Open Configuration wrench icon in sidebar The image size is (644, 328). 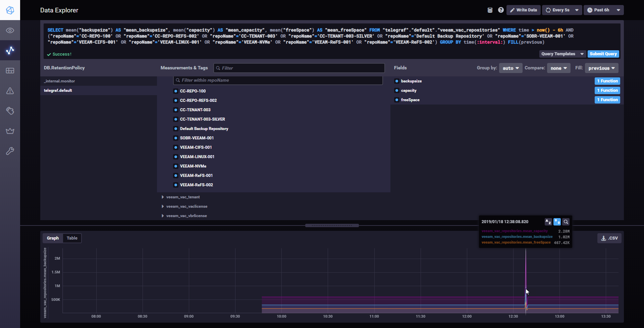click(10, 151)
